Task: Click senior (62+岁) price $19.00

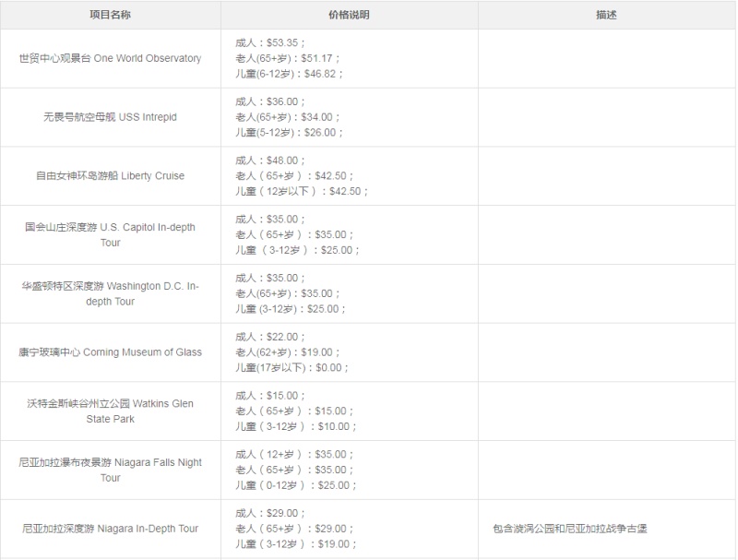Action: pyautogui.click(x=316, y=352)
